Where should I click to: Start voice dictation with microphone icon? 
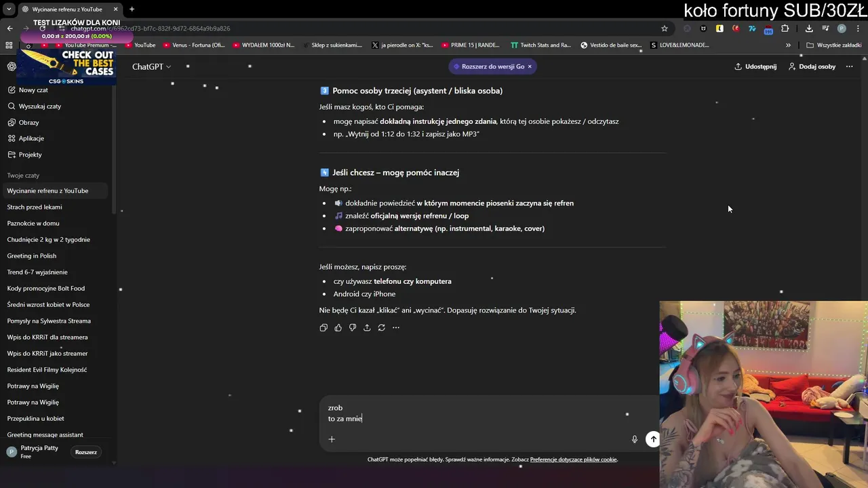635,439
